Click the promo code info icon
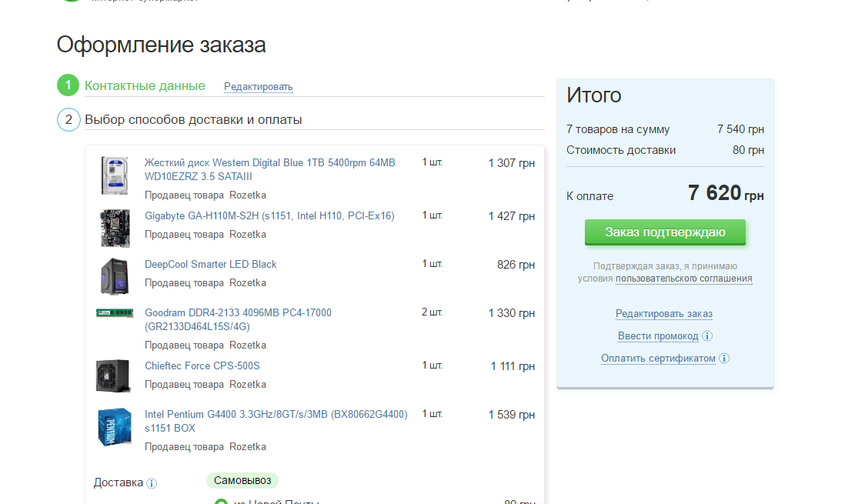This screenshot has width=855, height=504. tap(707, 336)
